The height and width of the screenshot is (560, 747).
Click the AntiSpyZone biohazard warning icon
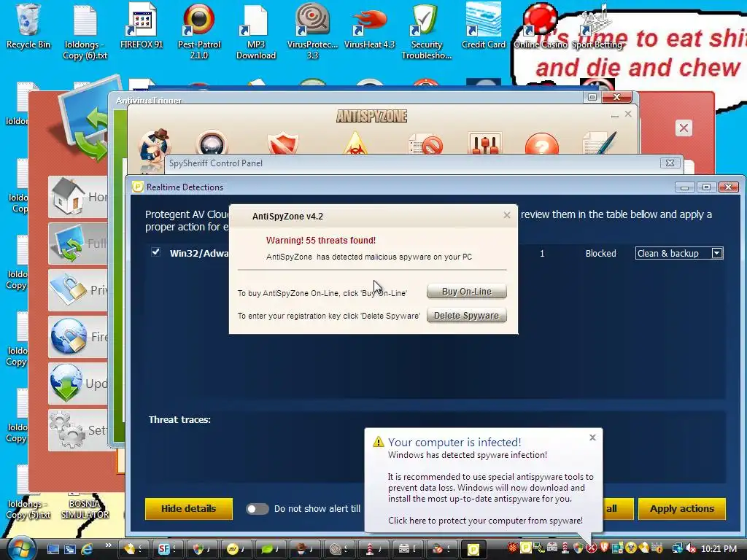pos(355,144)
